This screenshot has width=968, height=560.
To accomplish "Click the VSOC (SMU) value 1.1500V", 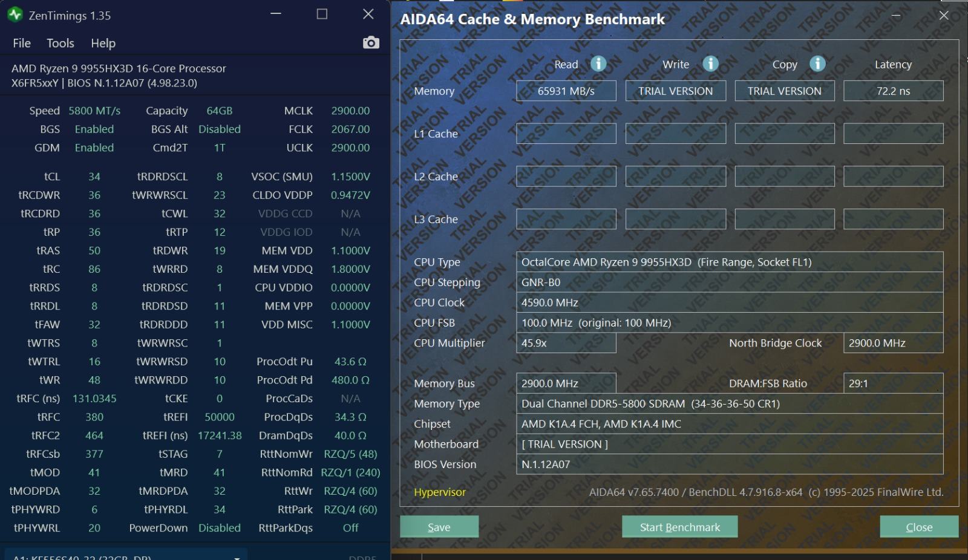I will click(x=350, y=177).
